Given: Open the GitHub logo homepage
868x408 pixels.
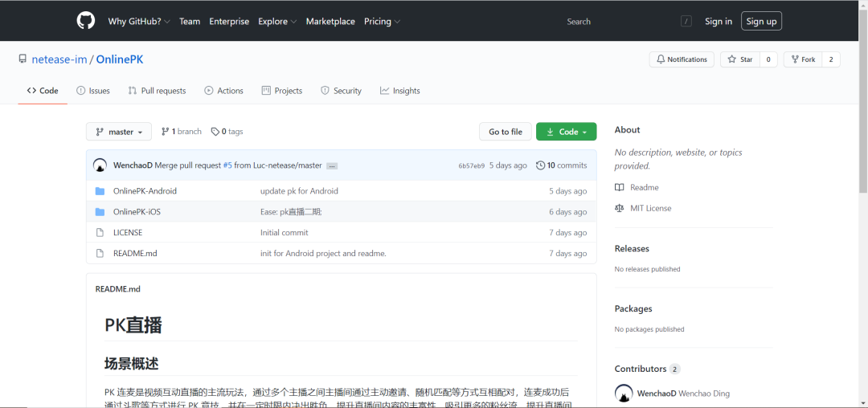Looking at the screenshot, I should pos(86,22).
